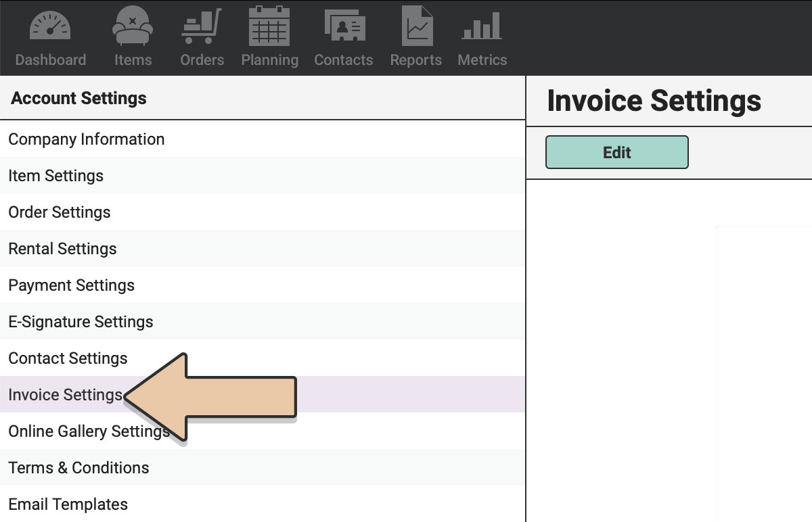Open the Contacts card icon
Image resolution: width=812 pixels, height=522 pixels.
pos(344,27)
